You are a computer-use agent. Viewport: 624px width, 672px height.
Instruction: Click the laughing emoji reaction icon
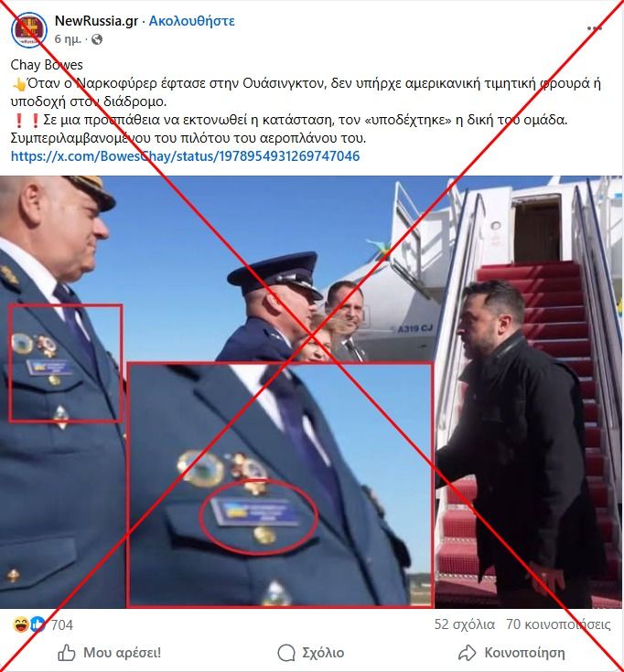(21, 624)
